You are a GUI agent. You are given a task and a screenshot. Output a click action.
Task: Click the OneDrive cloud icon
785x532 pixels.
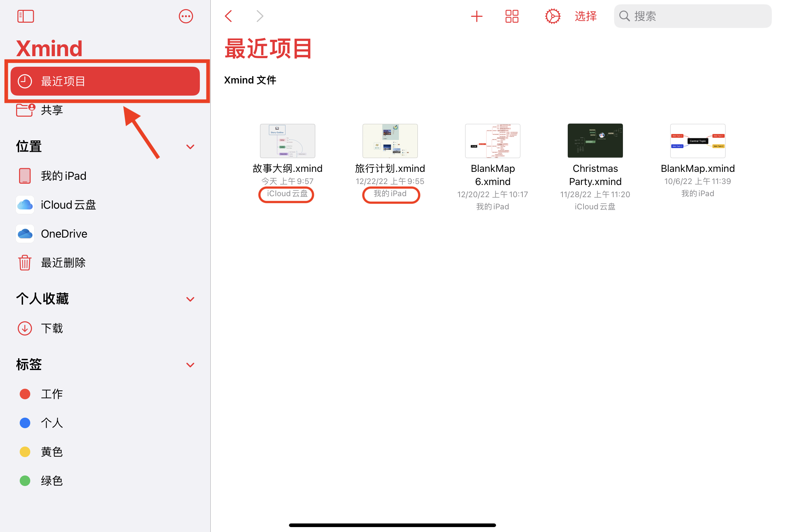coord(25,234)
